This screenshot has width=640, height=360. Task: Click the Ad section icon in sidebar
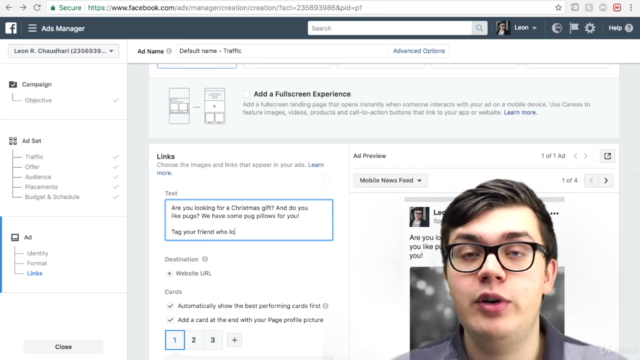(x=15, y=237)
